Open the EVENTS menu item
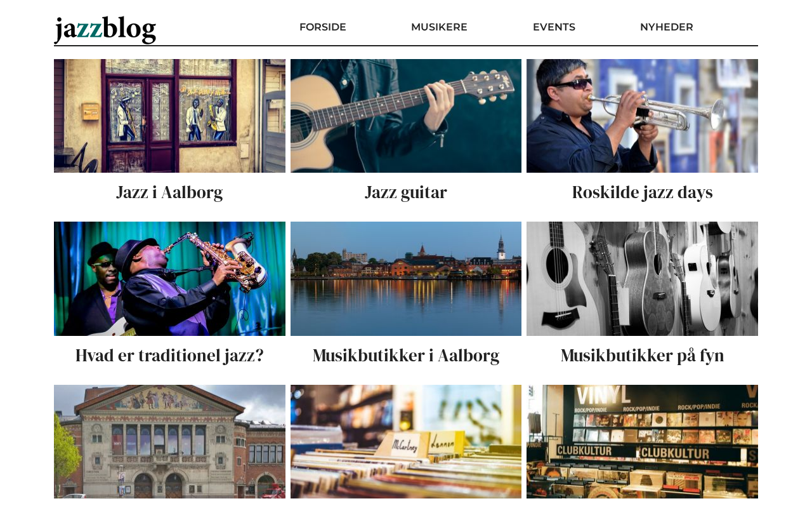812x508 pixels. pos(554,27)
